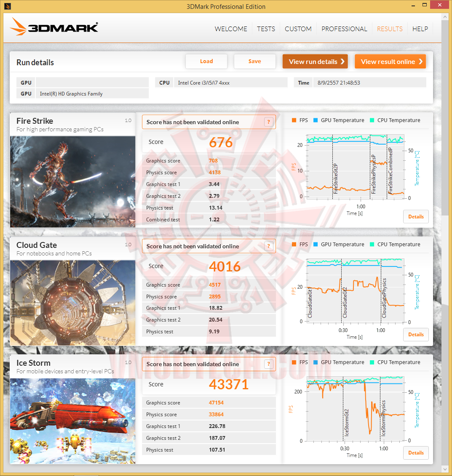Click FPS legend square in Cloud Gate chart
This screenshot has width=452, height=476.
pyautogui.click(x=294, y=245)
